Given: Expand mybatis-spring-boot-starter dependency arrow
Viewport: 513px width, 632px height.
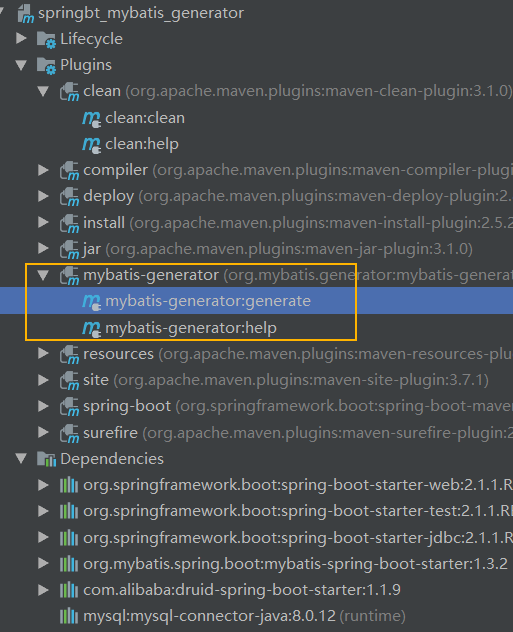Looking at the screenshot, I should (44, 563).
